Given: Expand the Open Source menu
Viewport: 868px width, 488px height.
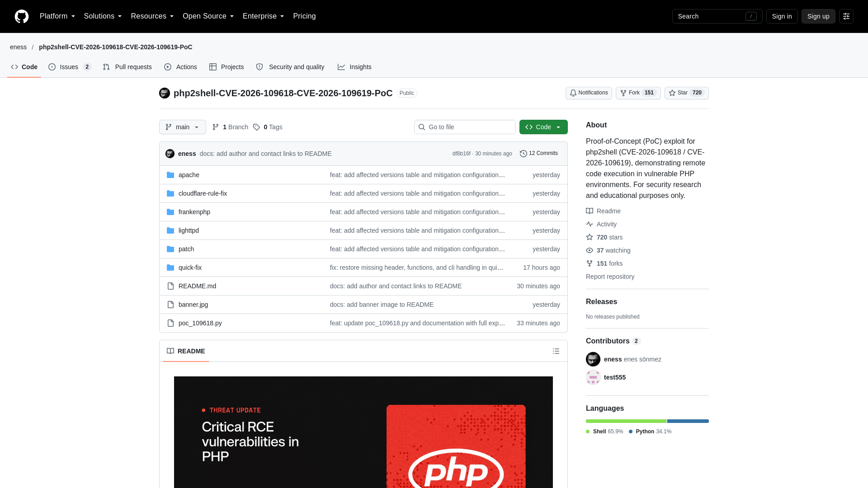Looking at the screenshot, I should point(208,16).
